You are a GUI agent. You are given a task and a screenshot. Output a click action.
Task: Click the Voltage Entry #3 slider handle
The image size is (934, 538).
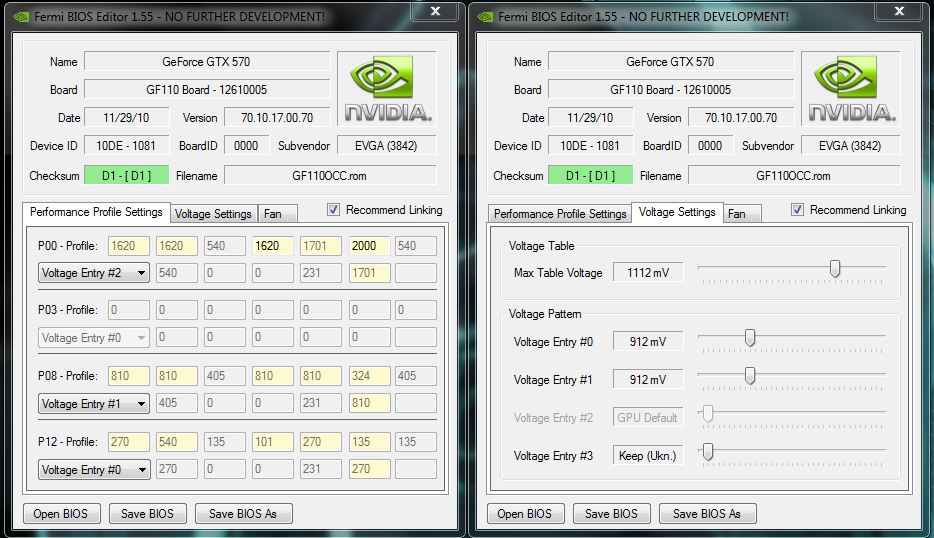click(708, 452)
